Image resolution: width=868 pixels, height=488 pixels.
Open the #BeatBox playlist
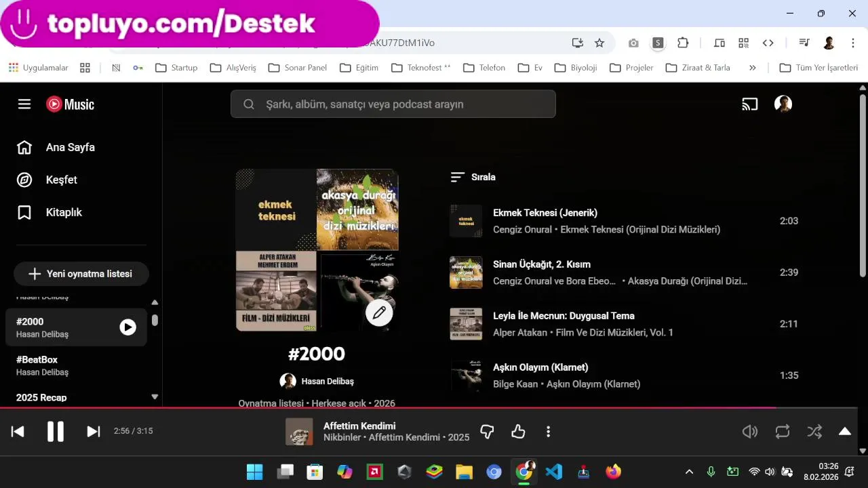(x=76, y=365)
